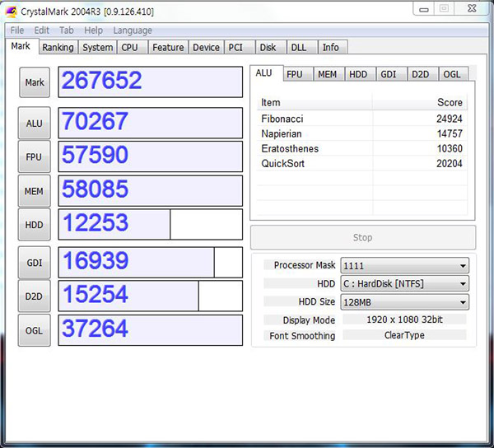
Task: Run the D2D benchmark button
Action: point(35,296)
